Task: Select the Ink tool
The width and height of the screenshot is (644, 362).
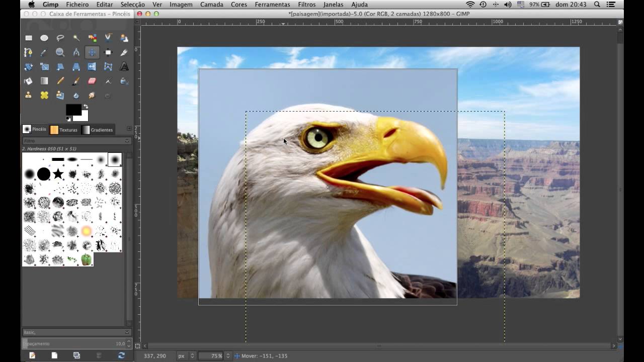Action: [x=124, y=81]
